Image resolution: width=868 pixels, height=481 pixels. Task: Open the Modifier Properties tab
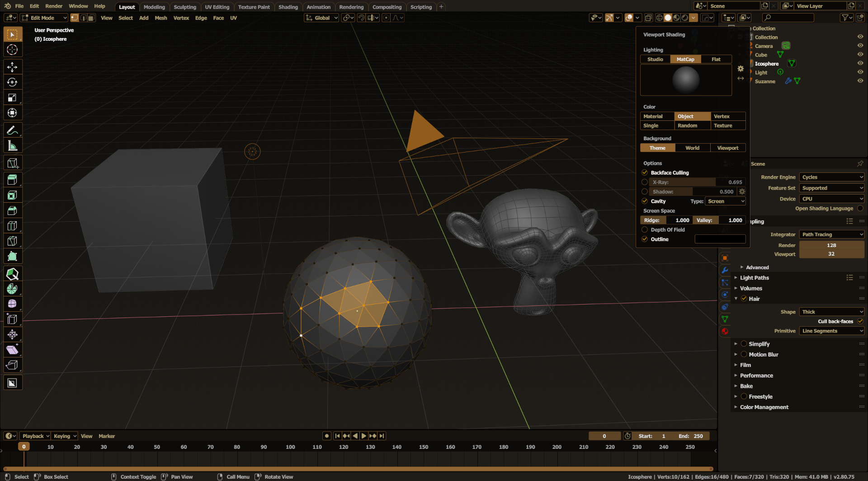click(725, 270)
